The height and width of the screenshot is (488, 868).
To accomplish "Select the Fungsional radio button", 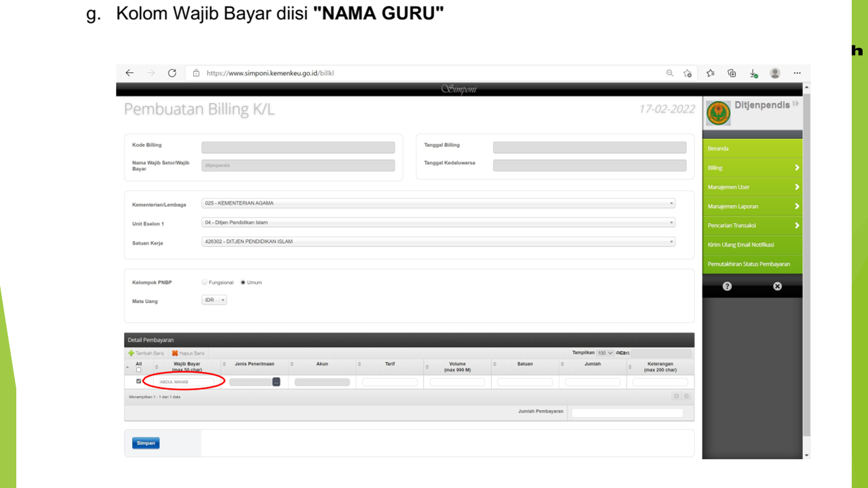I will [205, 282].
